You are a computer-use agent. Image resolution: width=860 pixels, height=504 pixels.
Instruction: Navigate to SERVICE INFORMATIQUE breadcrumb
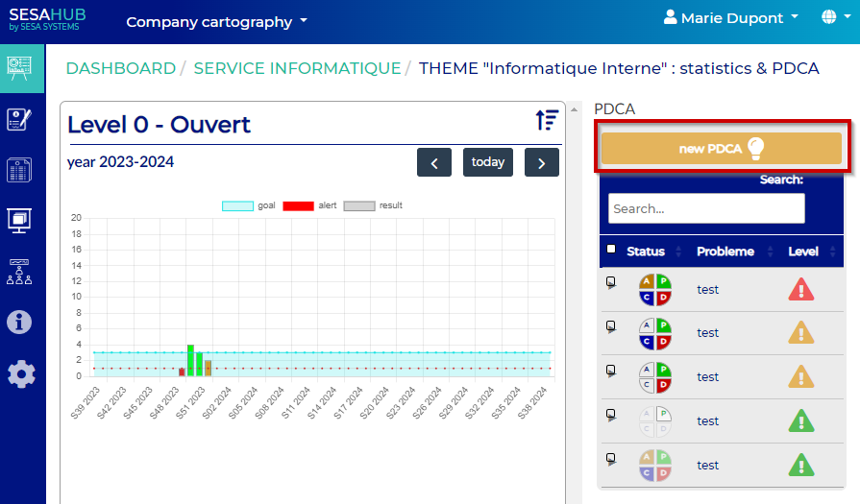point(297,68)
